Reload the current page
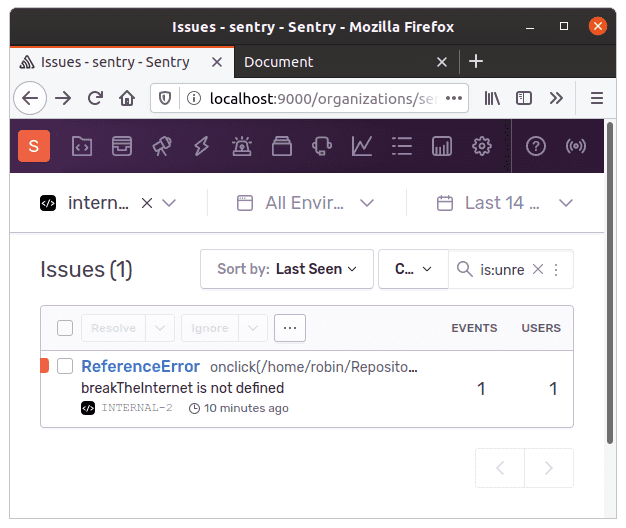 (95, 98)
